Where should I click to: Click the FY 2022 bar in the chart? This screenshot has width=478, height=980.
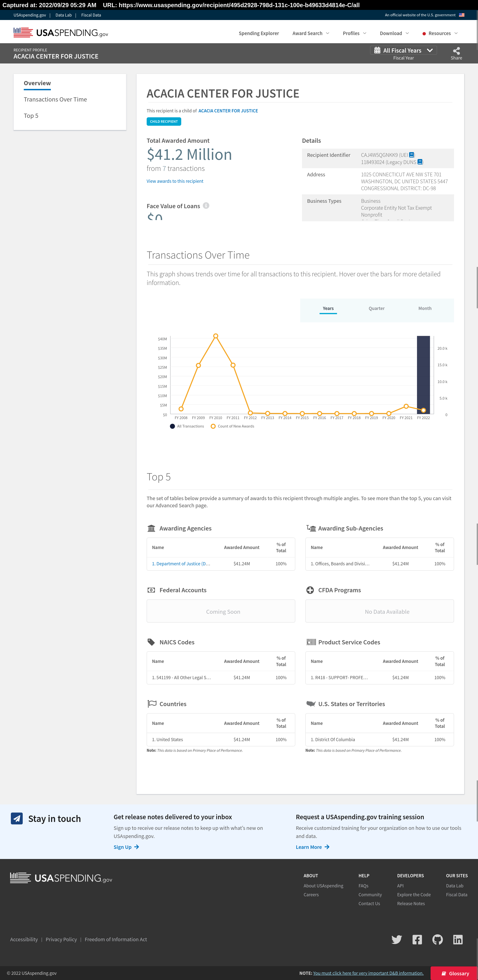(x=423, y=375)
